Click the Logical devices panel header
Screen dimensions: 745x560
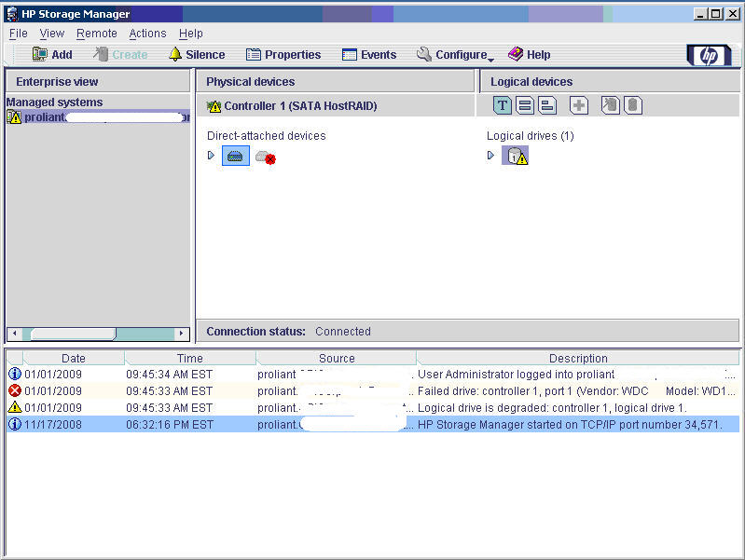[x=610, y=82]
